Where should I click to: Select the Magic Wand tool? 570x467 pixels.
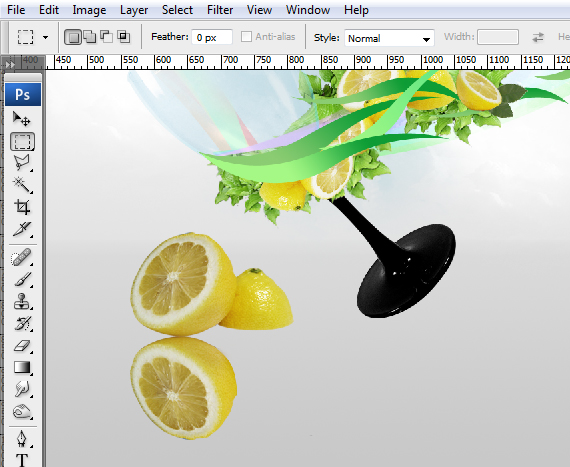22,185
